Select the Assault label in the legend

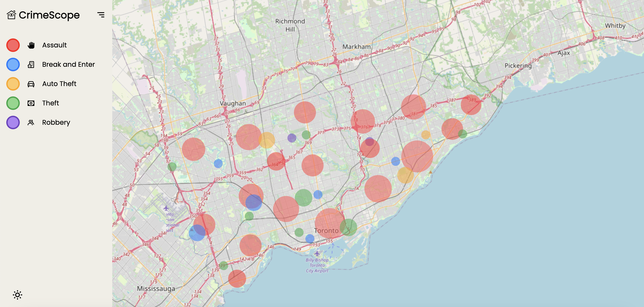click(x=54, y=45)
